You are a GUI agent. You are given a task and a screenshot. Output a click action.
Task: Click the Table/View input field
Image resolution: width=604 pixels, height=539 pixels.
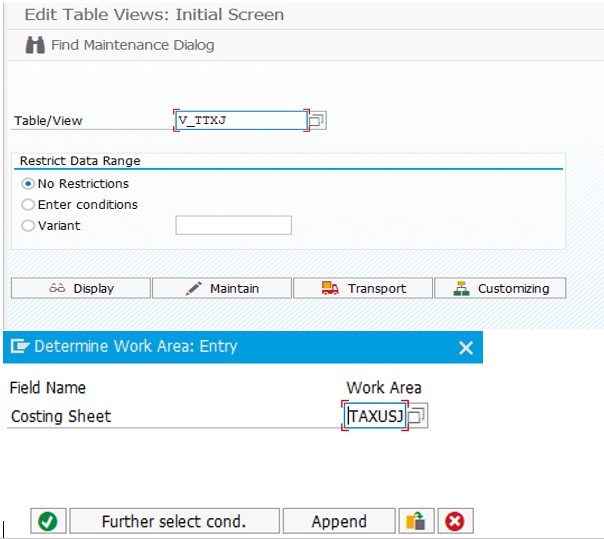(242, 120)
